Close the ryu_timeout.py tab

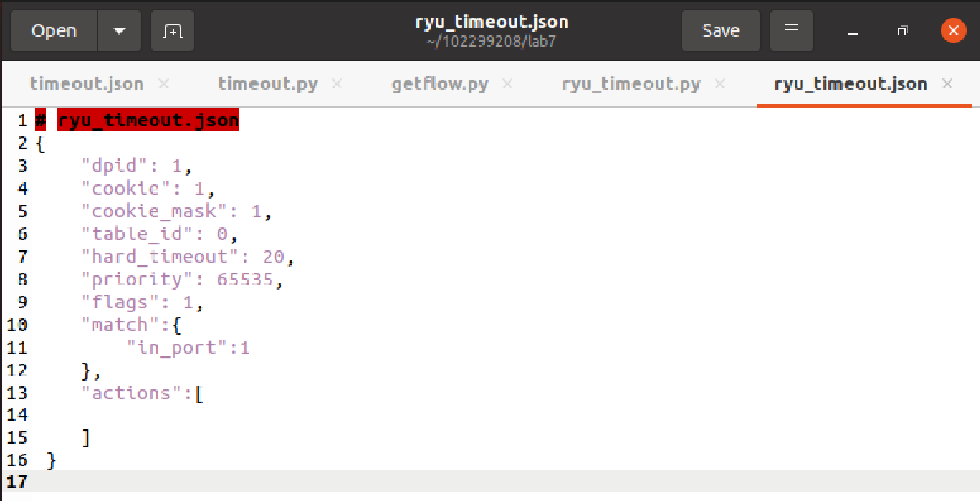coord(720,83)
